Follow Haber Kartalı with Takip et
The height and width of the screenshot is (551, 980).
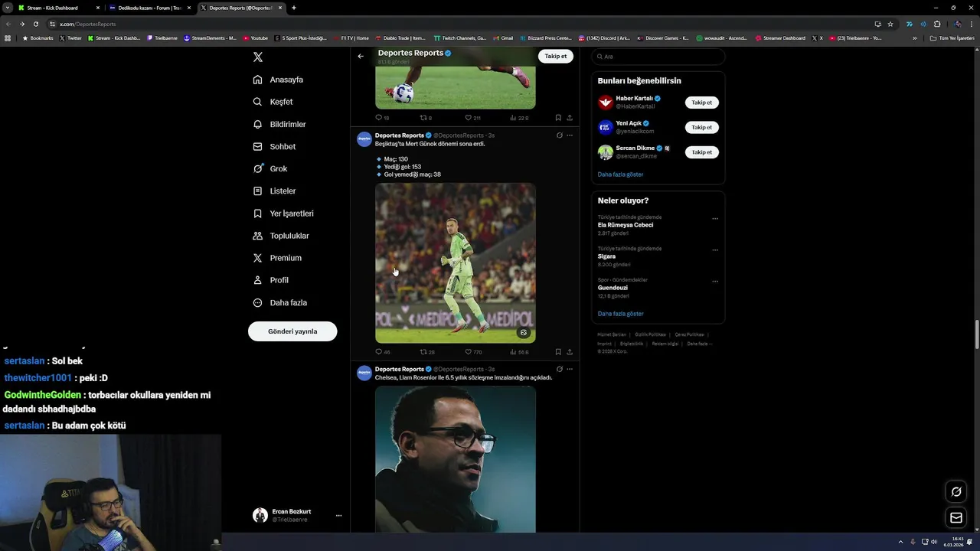[701, 103]
